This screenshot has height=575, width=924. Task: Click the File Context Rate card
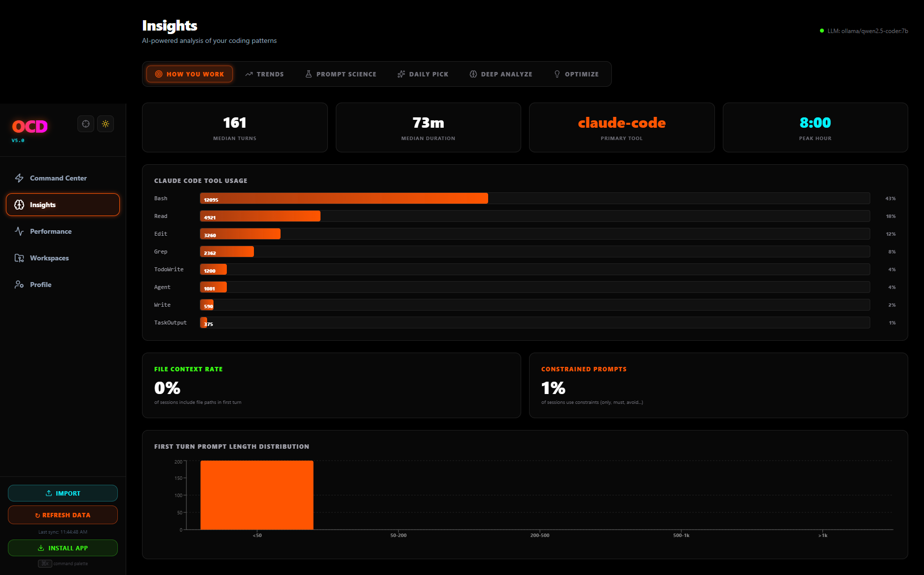(x=331, y=385)
